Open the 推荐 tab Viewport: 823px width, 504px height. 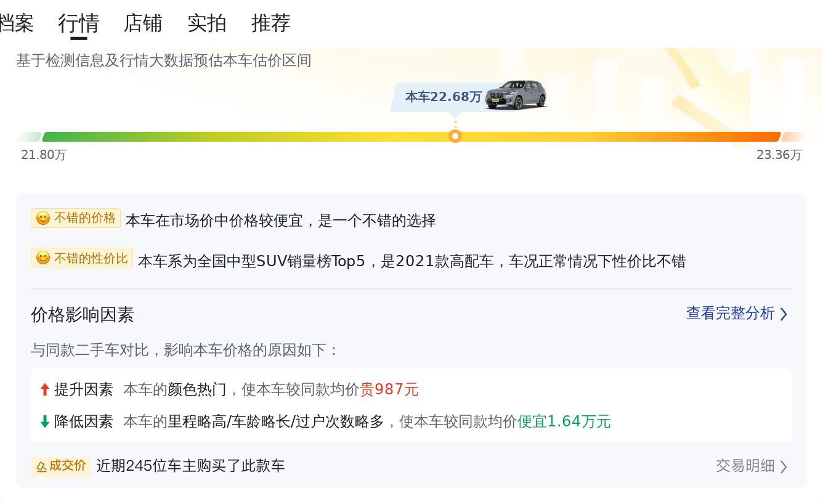tap(271, 23)
